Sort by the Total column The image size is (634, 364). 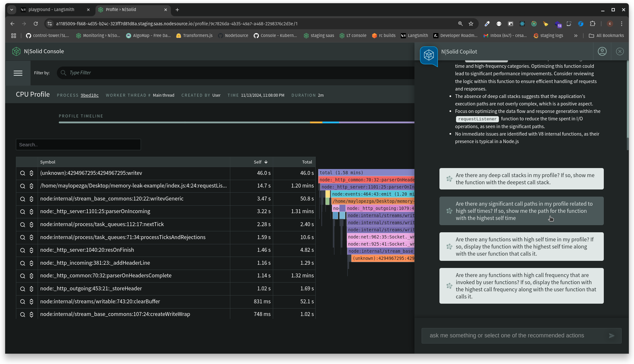307,162
